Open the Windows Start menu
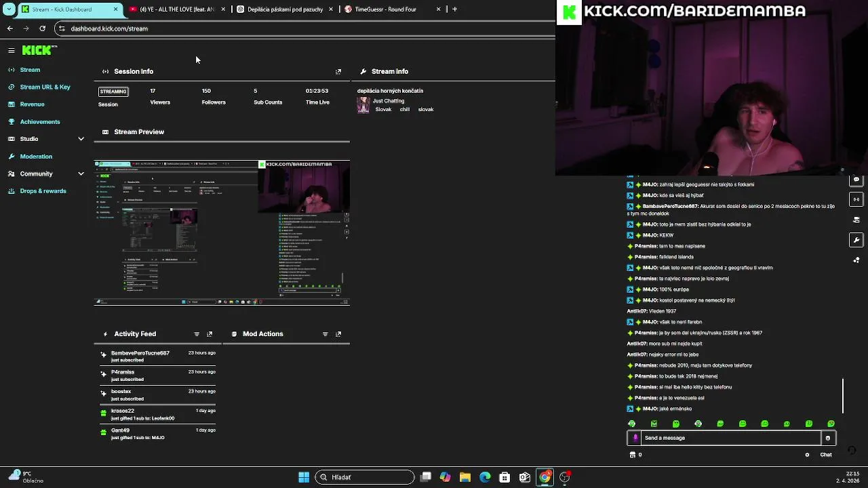 (304, 477)
